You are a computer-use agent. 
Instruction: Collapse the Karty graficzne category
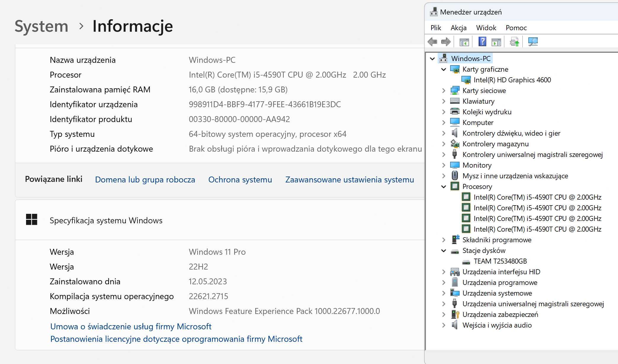[444, 69]
